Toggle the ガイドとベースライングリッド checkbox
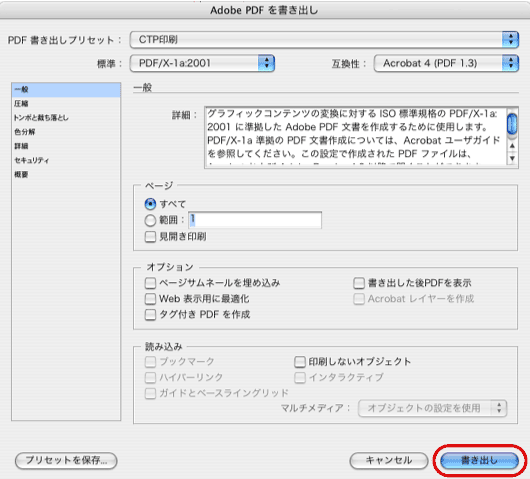This screenshot has height=479, width=530. (x=150, y=393)
